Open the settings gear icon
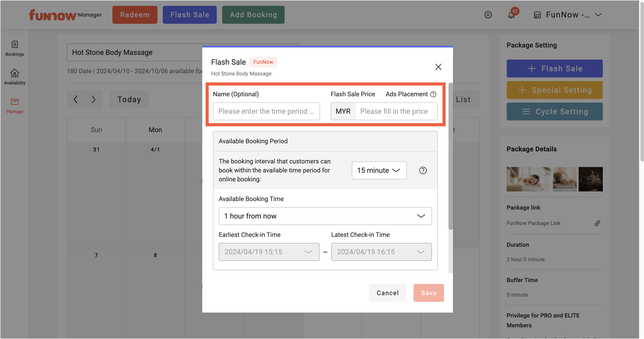The width and height of the screenshot is (644, 339). pyautogui.click(x=488, y=15)
